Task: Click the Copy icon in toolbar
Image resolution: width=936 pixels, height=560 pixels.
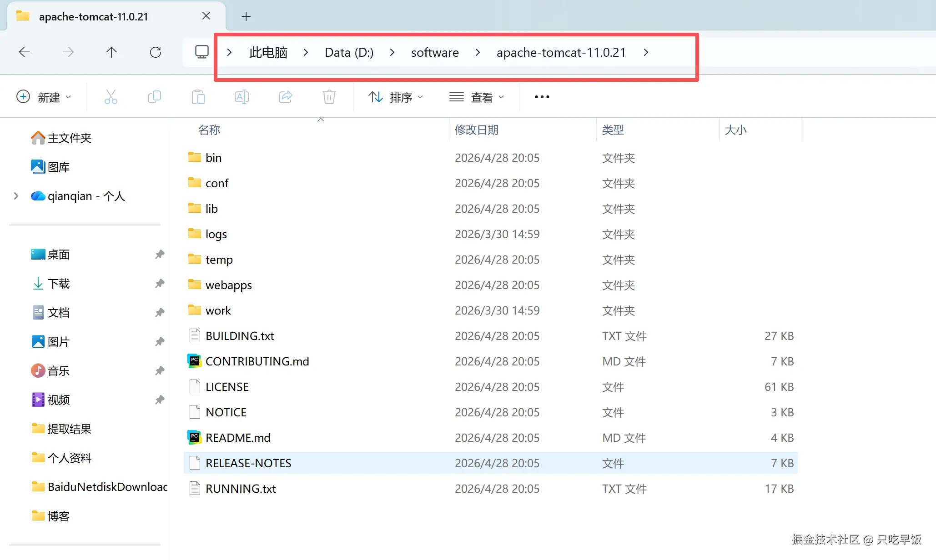Action: coord(155,97)
